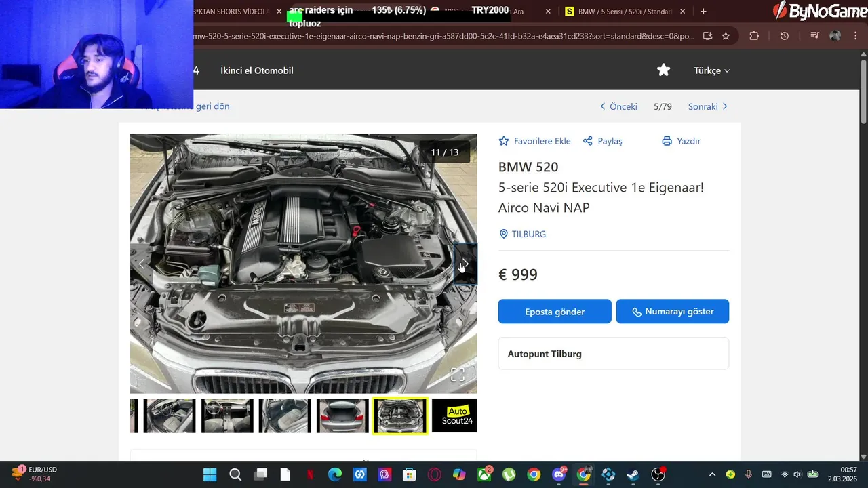
Task: Click the install app icon in address bar
Action: pyautogui.click(x=707, y=36)
